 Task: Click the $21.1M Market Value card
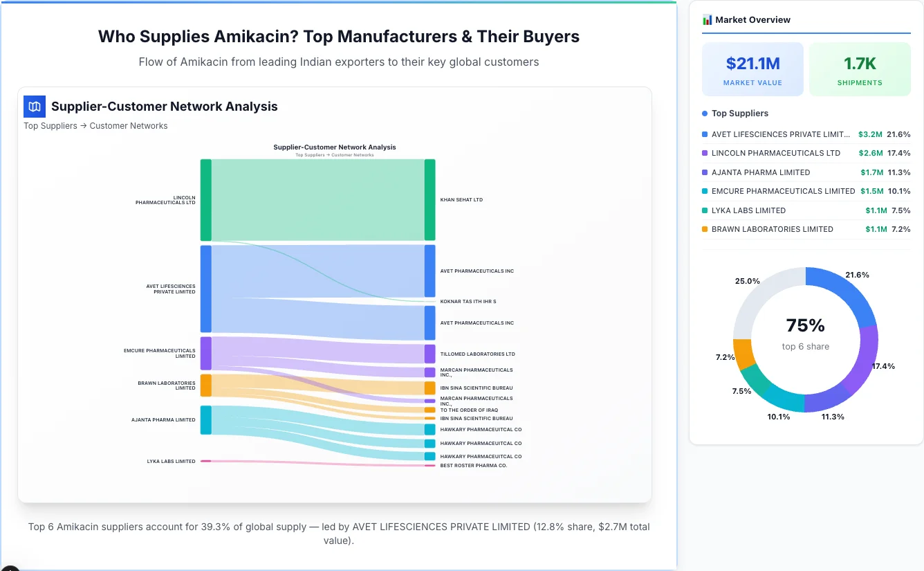[x=752, y=69]
